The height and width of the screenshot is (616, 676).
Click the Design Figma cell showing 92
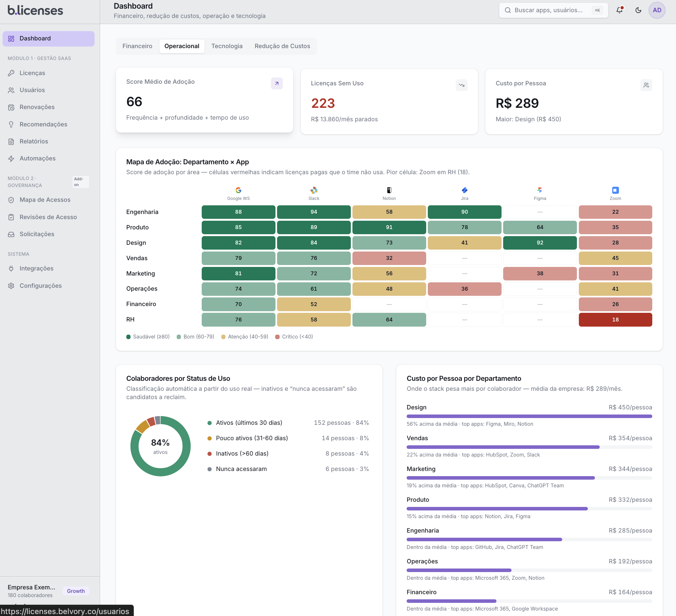pos(540,243)
